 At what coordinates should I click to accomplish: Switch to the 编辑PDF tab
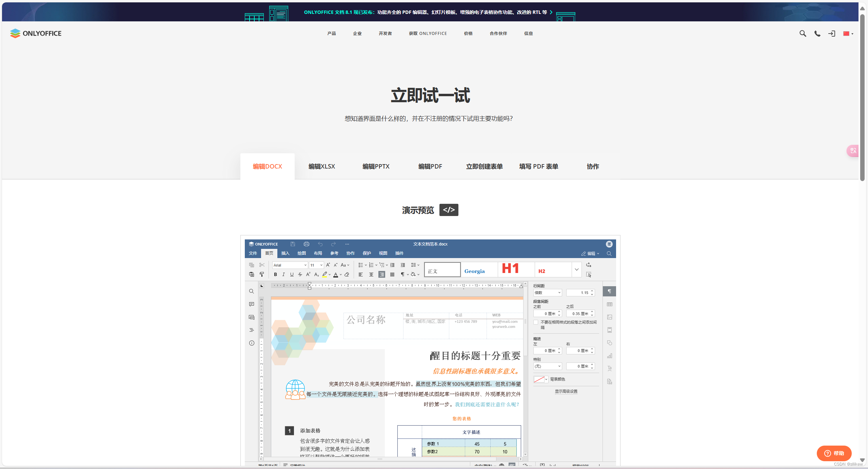tap(430, 167)
